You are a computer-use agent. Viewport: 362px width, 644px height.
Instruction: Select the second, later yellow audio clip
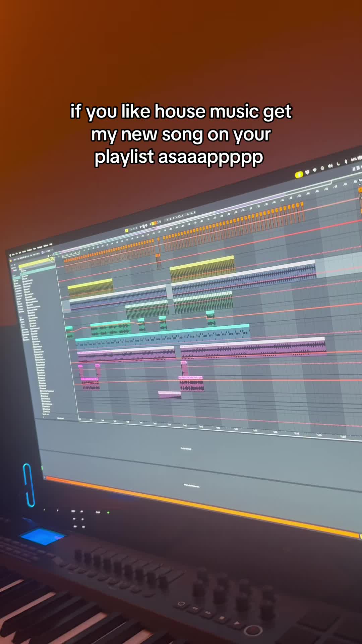tap(202, 269)
